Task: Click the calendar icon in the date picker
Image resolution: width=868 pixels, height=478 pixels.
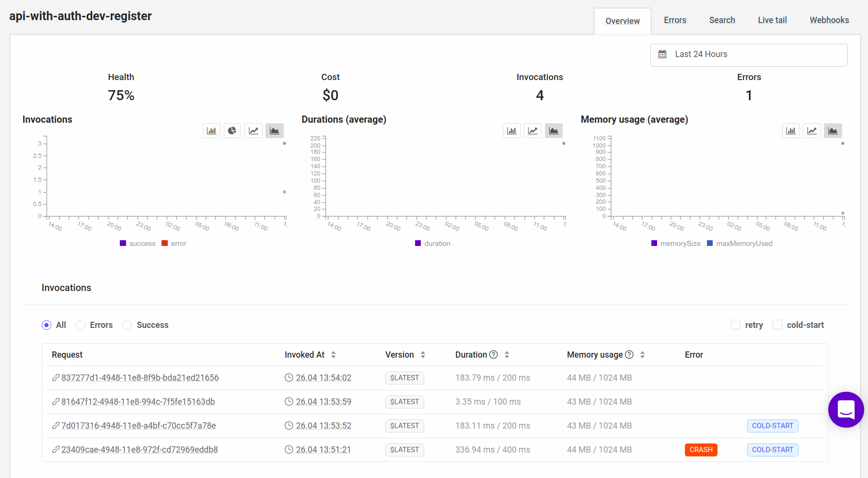Action: pyautogui.click(x=662, y=54)
